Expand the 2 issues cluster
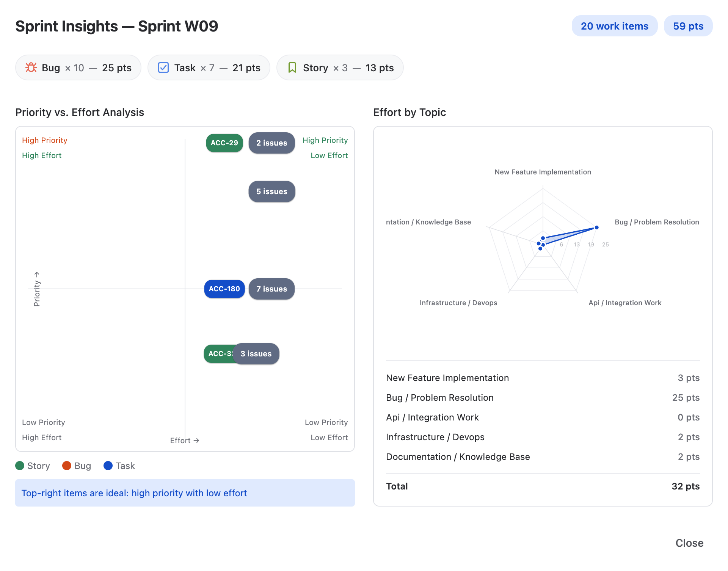The image size is (728, 571). point(271,143)
